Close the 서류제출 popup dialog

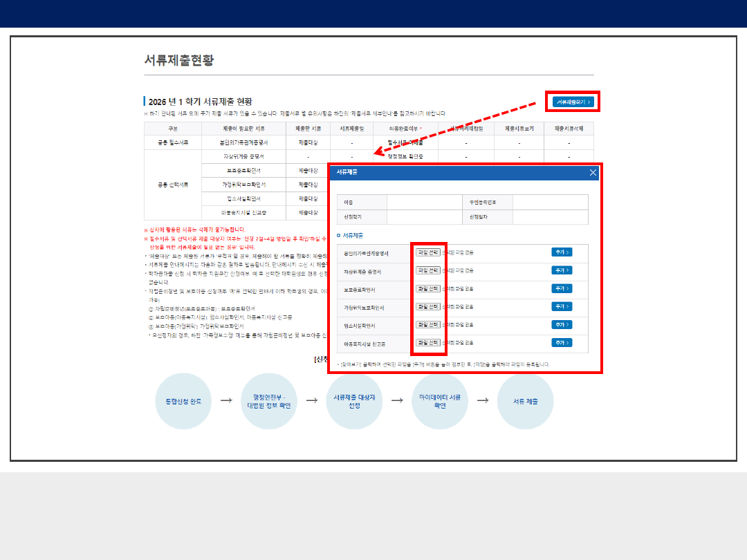tap(593, 173)
